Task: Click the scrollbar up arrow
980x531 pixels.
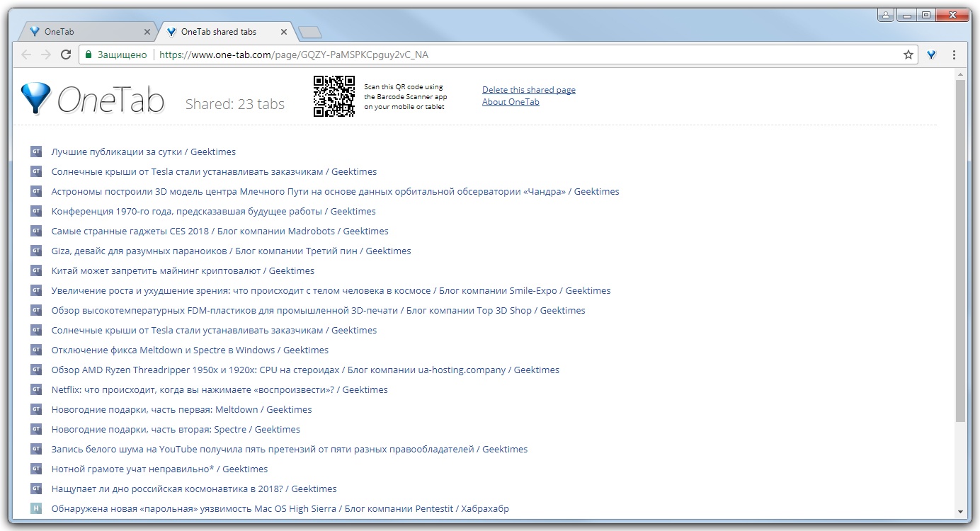Action: click(x=960, y=74)
